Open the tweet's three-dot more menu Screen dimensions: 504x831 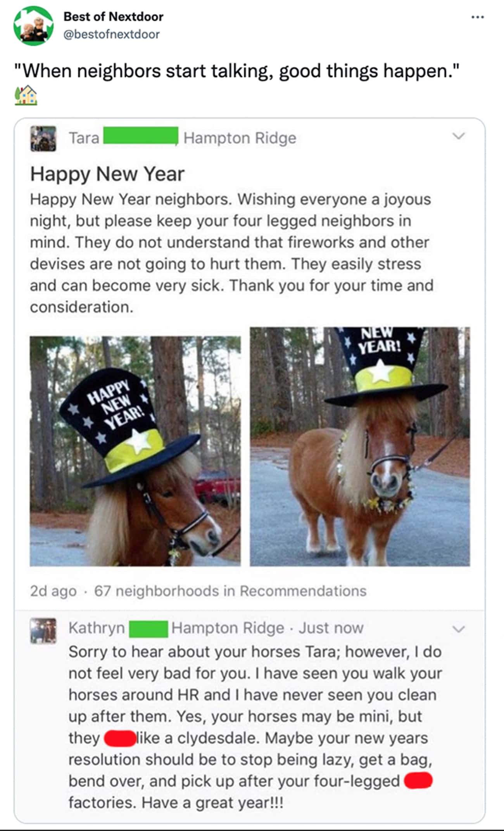(x=477, y=17)
